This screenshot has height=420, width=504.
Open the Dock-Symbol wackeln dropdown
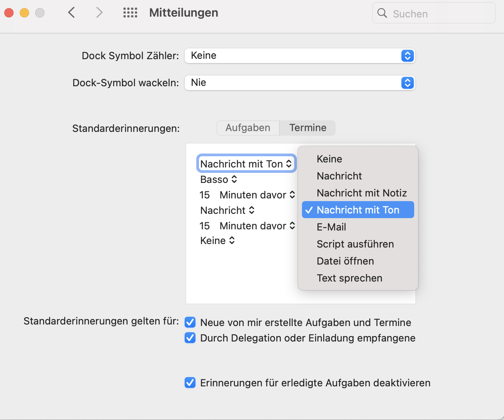(300, 83)
